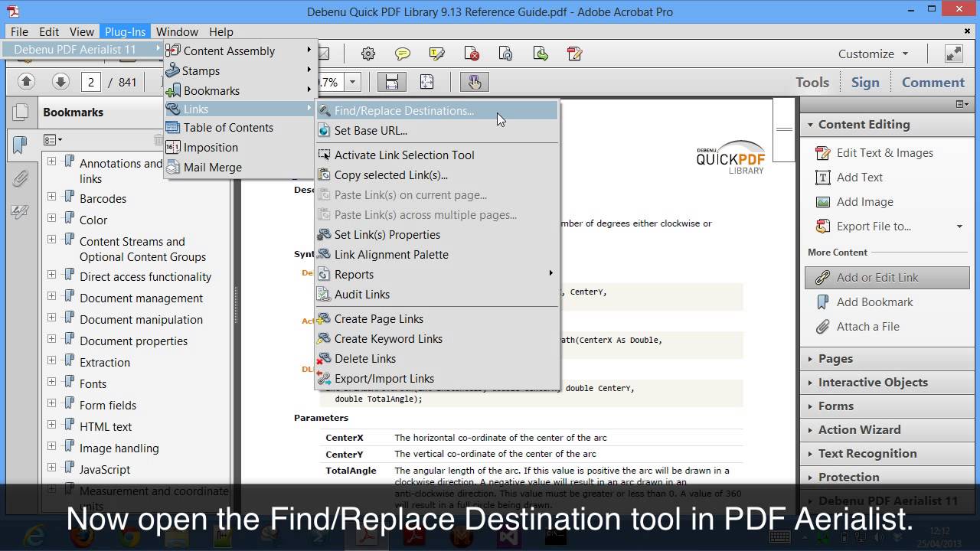The height and width of the screenshot is (551, 980).
Task: Open the Signatures panel icon
Action: coord(20,212)
